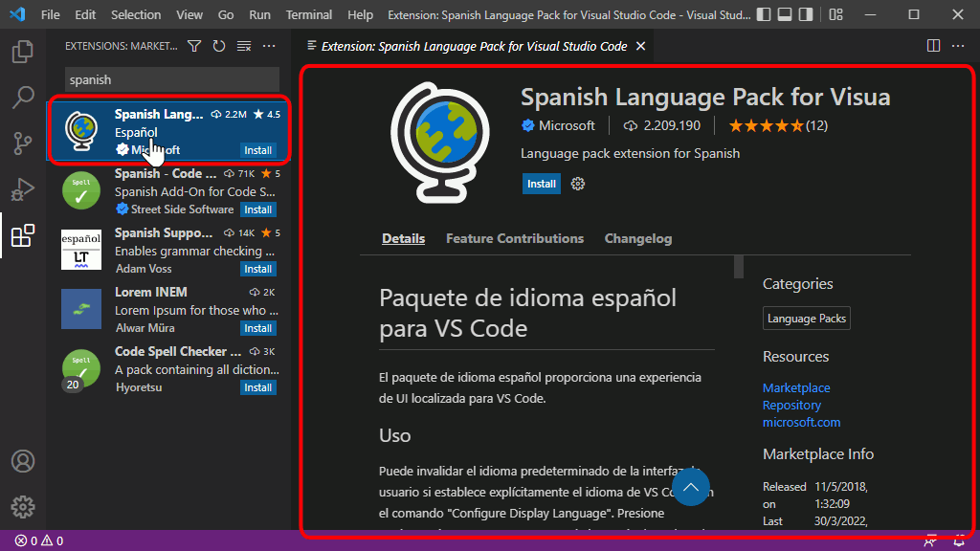
Task: Click the scroll to top arrow button
Action: pos(691,487)
